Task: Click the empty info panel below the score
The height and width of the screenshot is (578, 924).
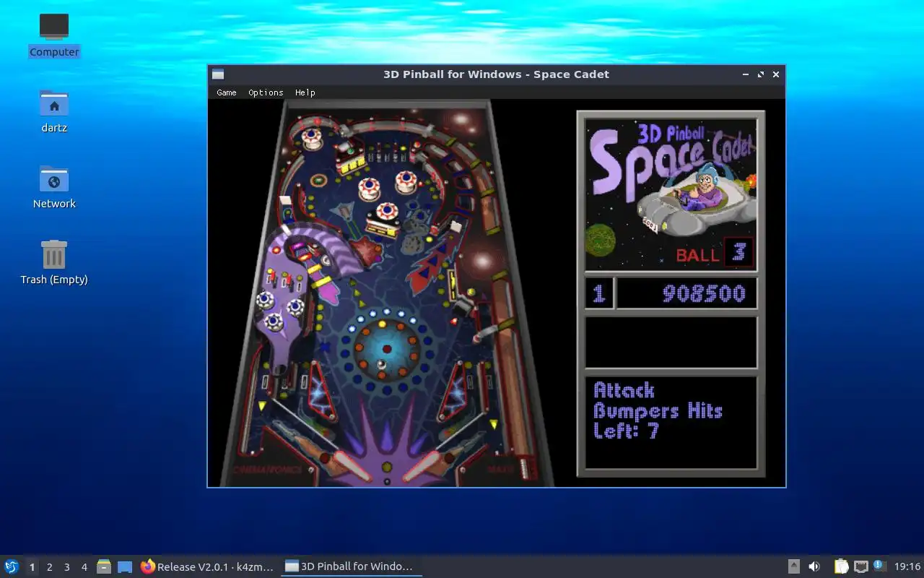Action: (x=671, y=342)
